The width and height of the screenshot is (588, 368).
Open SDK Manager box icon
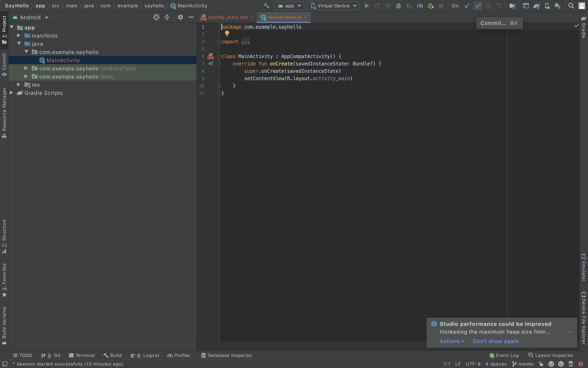[x=558, y=6]
